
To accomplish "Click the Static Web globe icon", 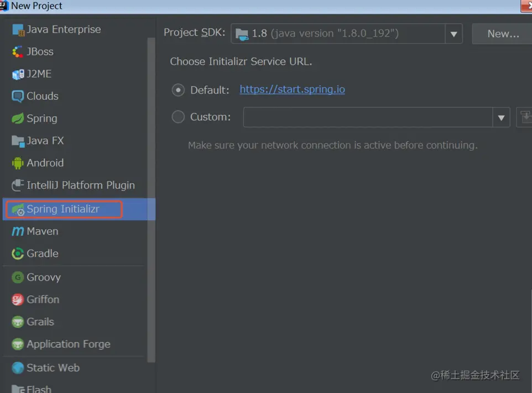I will point(18,368).
